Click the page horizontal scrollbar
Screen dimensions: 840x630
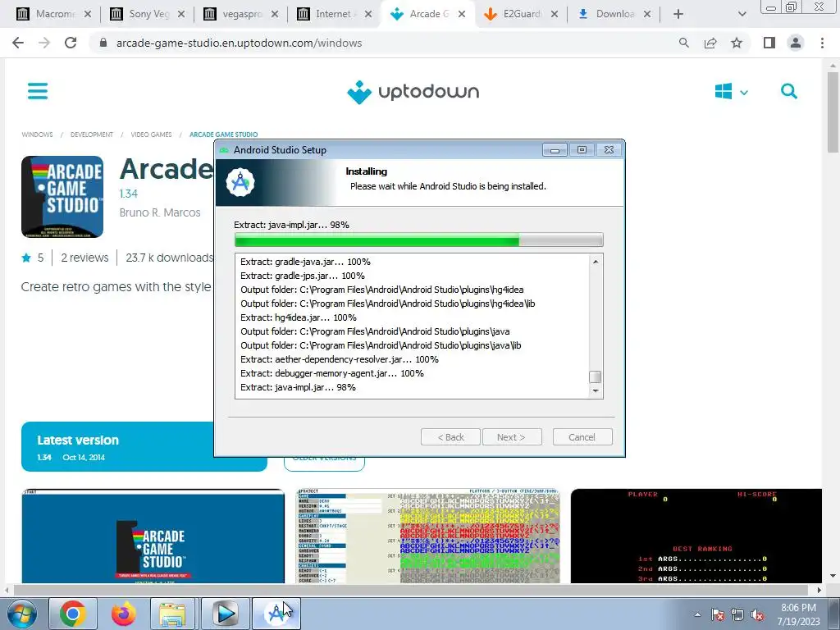click(x=413, y=590)
